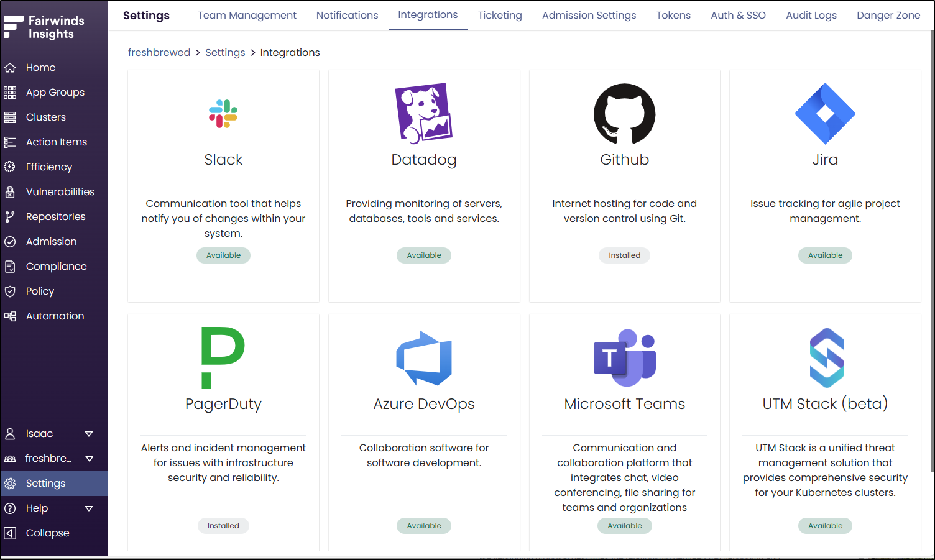Click the UTM Stack (beta) title
The width and height of the screenshot is (935, 560).
825,404
